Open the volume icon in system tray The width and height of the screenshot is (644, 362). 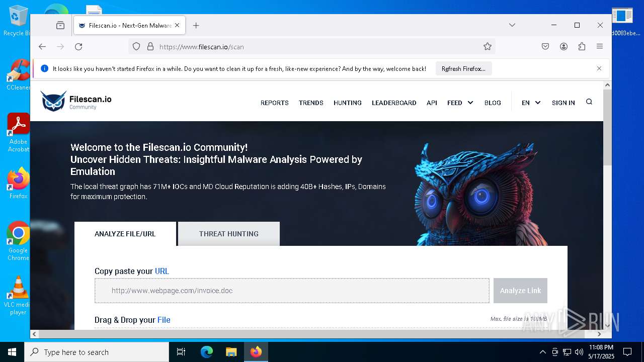579,352
